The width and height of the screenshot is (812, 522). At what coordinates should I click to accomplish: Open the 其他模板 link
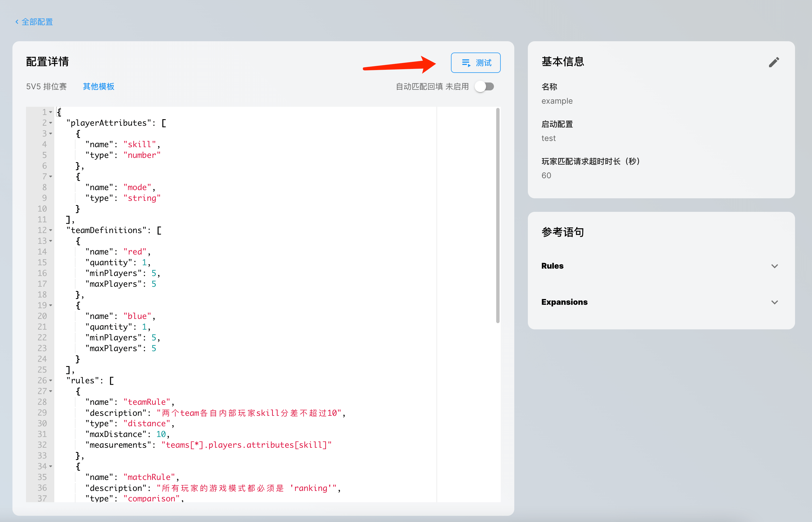click(98, 87)
